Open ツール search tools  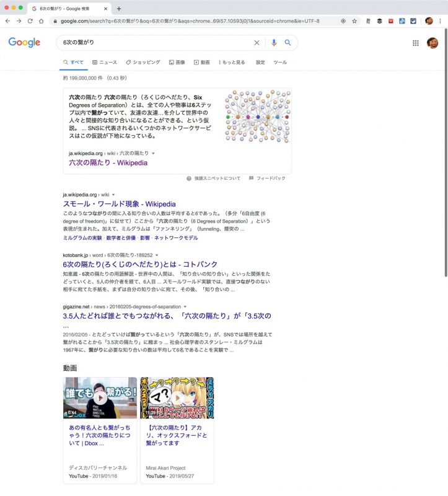pyautogui.click(x=280, y=63)
